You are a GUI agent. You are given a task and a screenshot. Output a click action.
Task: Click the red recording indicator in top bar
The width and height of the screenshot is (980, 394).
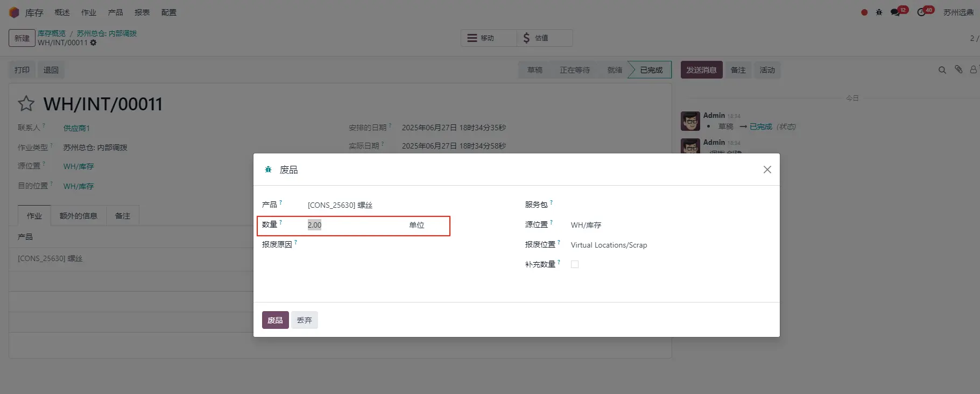click(864, 12)
